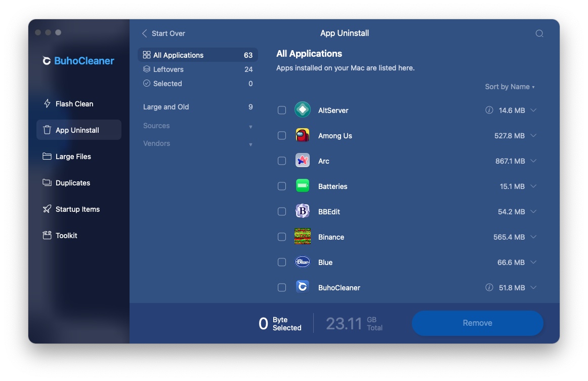588x381 pixels.
Task: Click the Batteries app icon
Action: coord(302,186)
